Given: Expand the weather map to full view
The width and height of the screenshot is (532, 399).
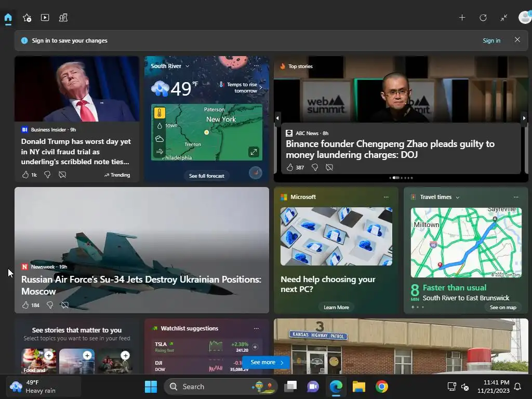Looking at the screenshot, I should point(254,152).
